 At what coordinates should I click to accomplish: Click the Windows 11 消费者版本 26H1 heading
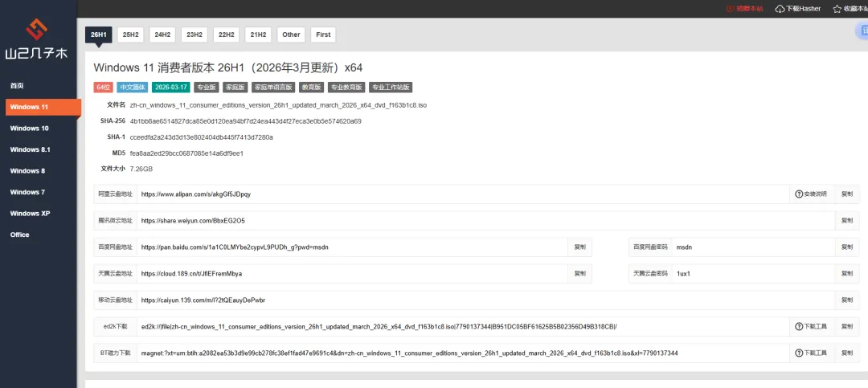(x=228, y=67)
